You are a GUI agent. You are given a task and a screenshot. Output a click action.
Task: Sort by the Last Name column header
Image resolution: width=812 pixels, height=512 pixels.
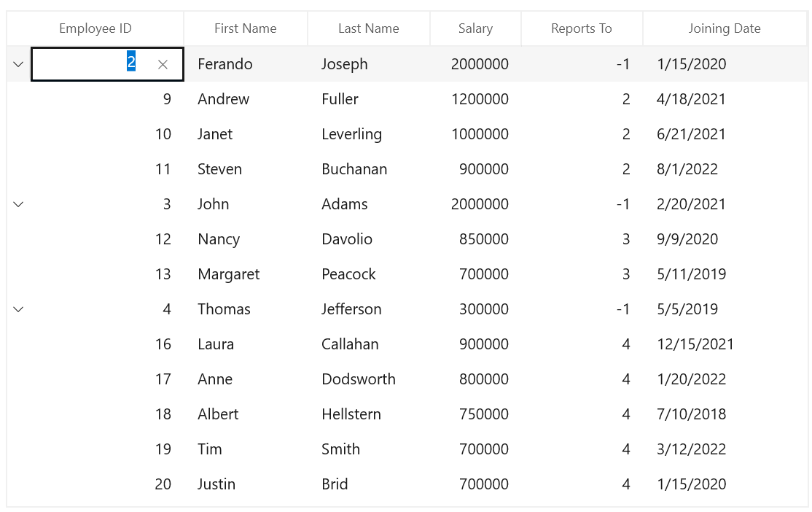point(368,28)
